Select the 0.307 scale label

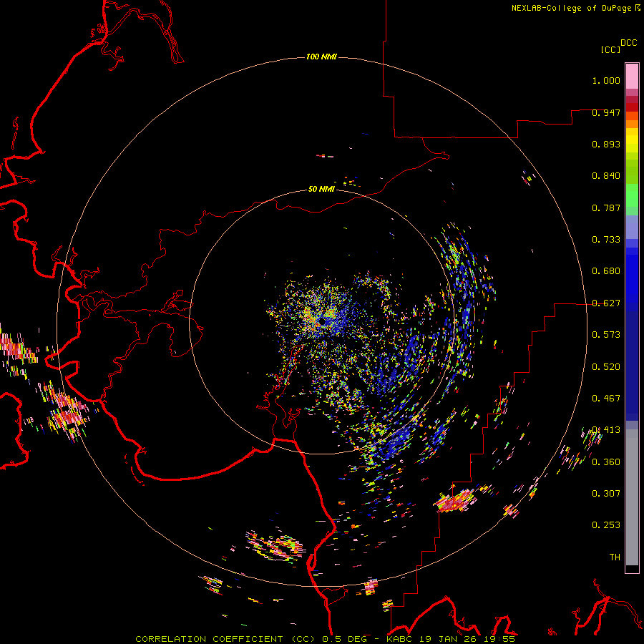(606, 494)
